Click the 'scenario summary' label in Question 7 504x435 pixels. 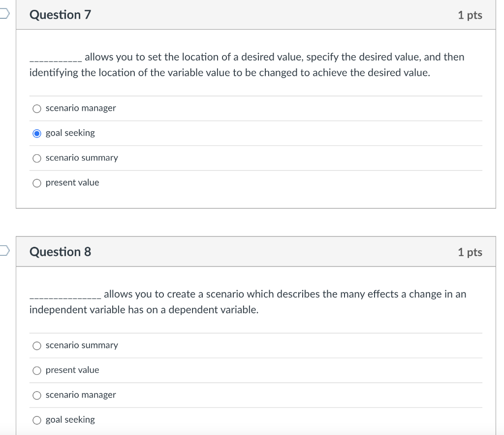pyautogui.click(x=82, y=158)
